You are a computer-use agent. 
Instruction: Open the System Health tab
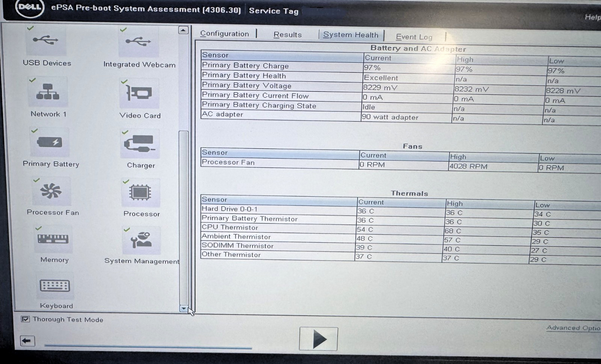click(x=351, y=35)
